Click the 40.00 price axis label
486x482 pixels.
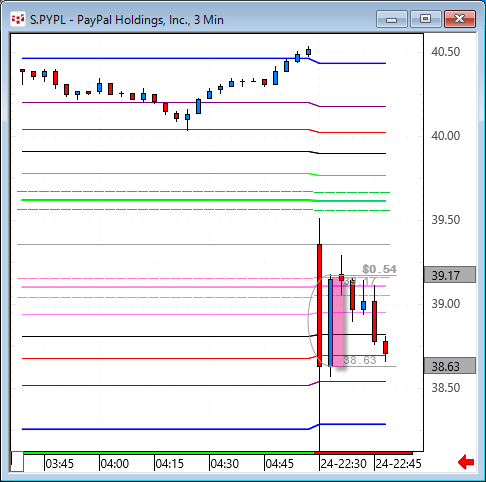point(445,136)
